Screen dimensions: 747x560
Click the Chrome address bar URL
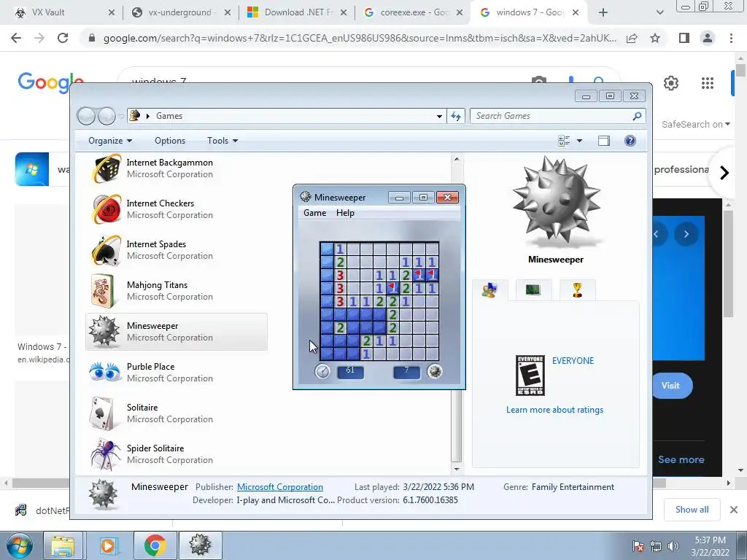(360, 38)
